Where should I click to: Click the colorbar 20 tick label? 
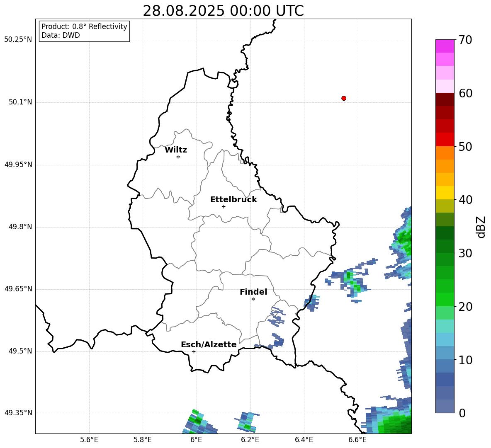click(465, 307)
